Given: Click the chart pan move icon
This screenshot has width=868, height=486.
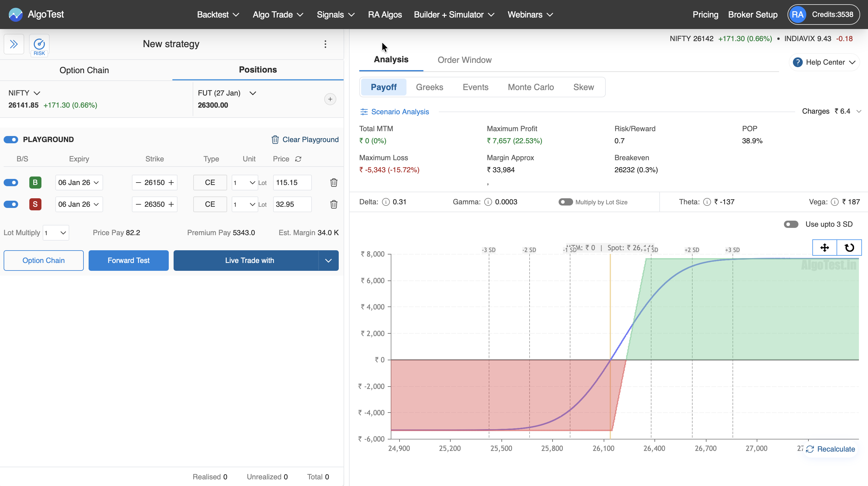Looking at the screenshot, I should 824,248.
